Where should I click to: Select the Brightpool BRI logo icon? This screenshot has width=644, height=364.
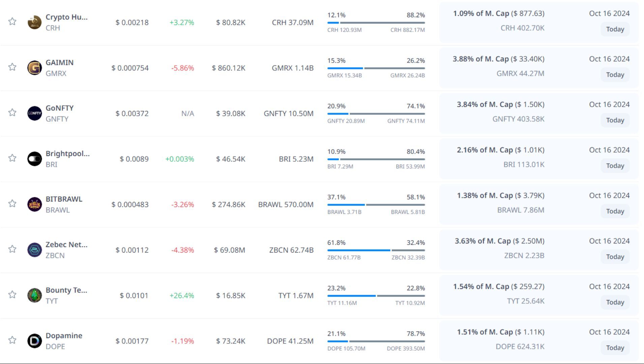pos(34,159)
